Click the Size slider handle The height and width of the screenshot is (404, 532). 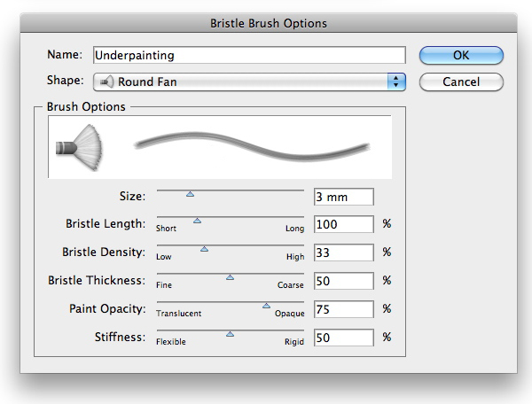click(190, 192)
